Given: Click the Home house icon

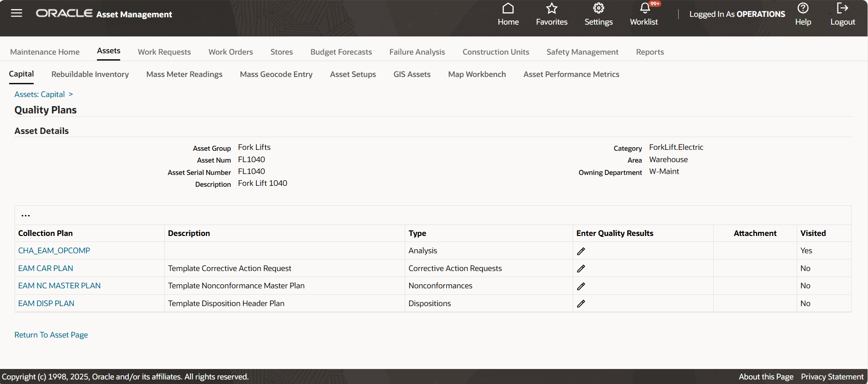Looking at the screenshot, I should coord(508,9).
